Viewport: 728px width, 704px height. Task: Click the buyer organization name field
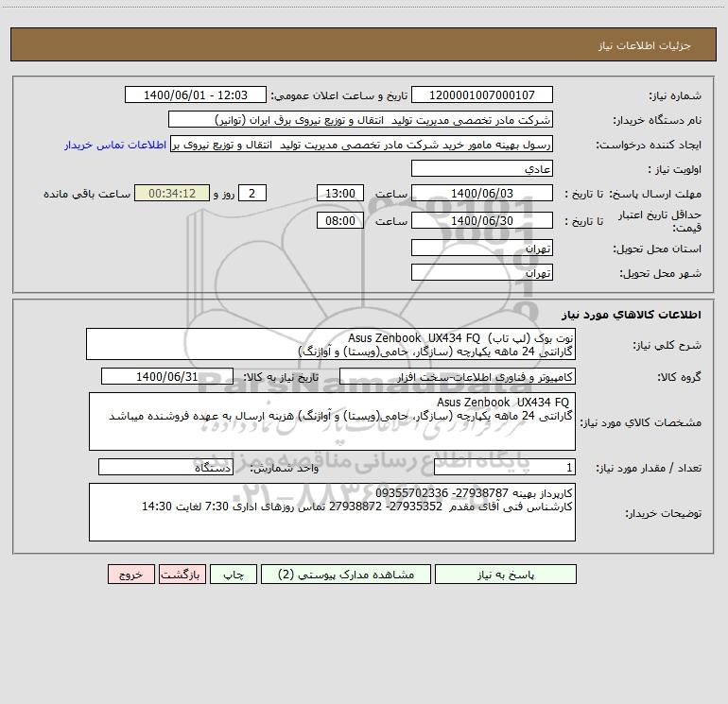point(360,120)
